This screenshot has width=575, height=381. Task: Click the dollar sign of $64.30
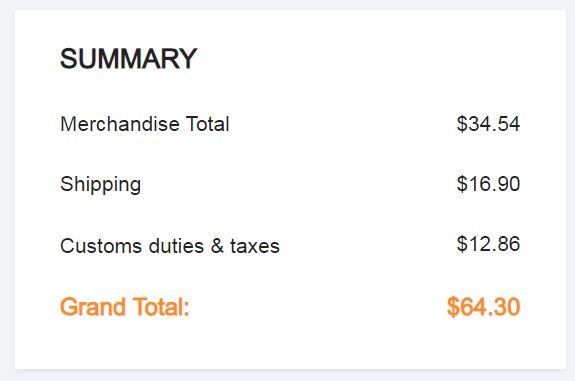453,307
